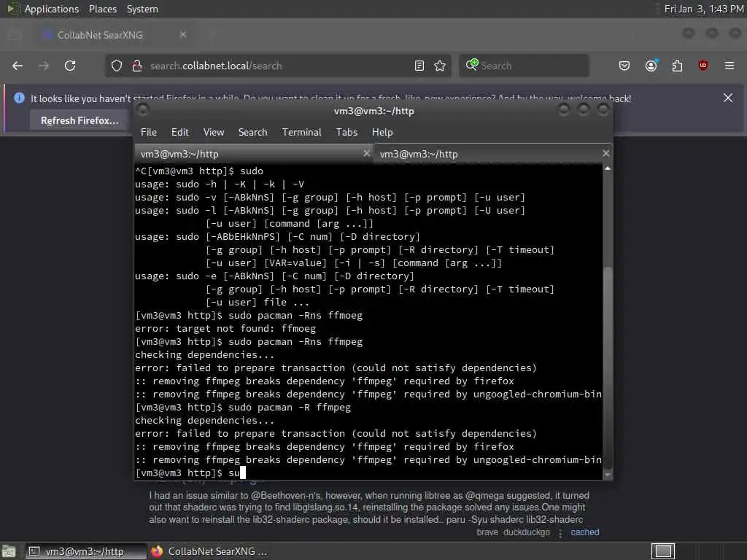Screen dimensions: 747x560
Task: Go back in Firefox history
Action: coord(18,66)
